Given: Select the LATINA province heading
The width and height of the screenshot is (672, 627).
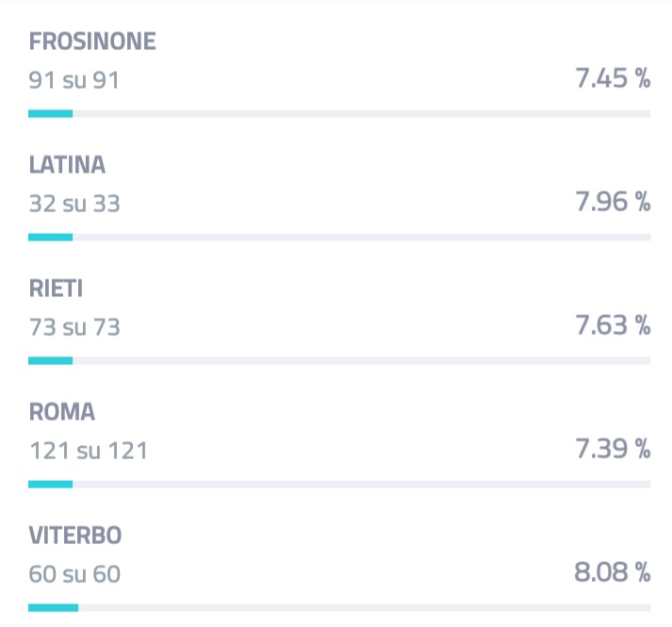Looking at the screenshot, I should 67,165.
